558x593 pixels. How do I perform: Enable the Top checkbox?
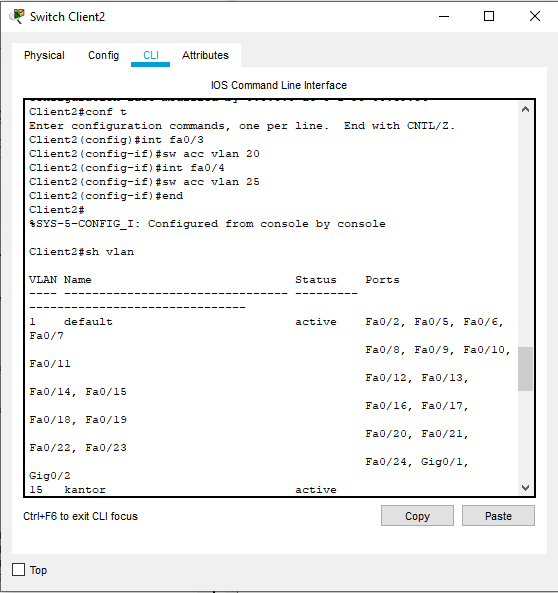click(19, 570)
